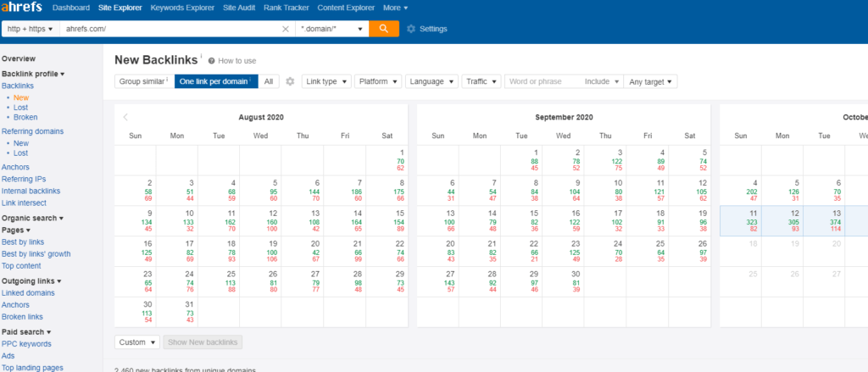Screen dimensions: 868x372
Task: Collapse the Outgoing links section
Action: (x=31, y=281)
